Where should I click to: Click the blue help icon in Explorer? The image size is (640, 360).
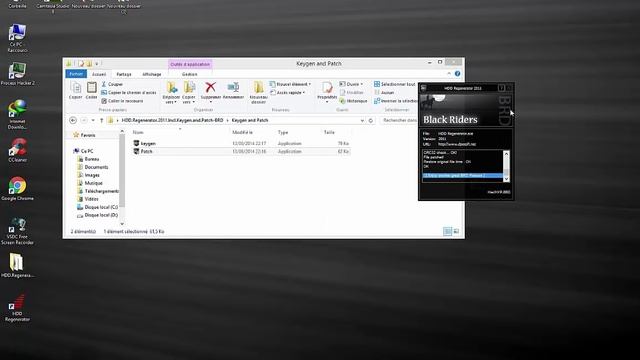click(x=458, y=73)
